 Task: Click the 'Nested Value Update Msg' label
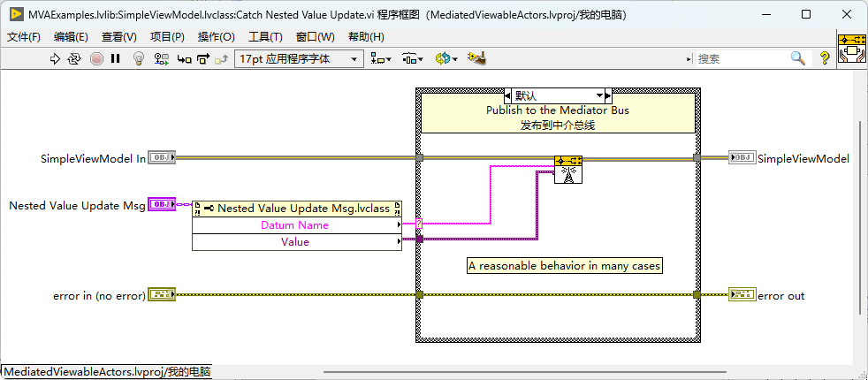[x=77, y=205]
